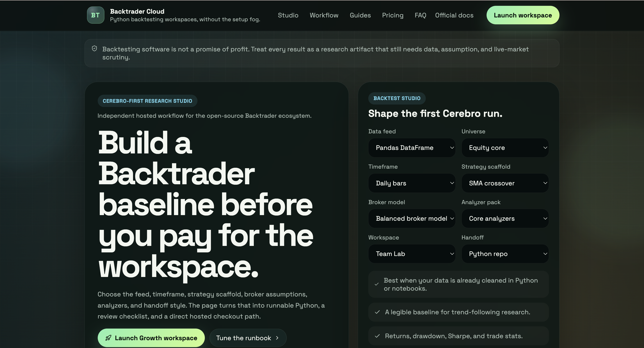The image size is (644, 348).
Task: Open the Analyzer pack dropdown showing Core analyzers
Action: (x=505, y=218)
